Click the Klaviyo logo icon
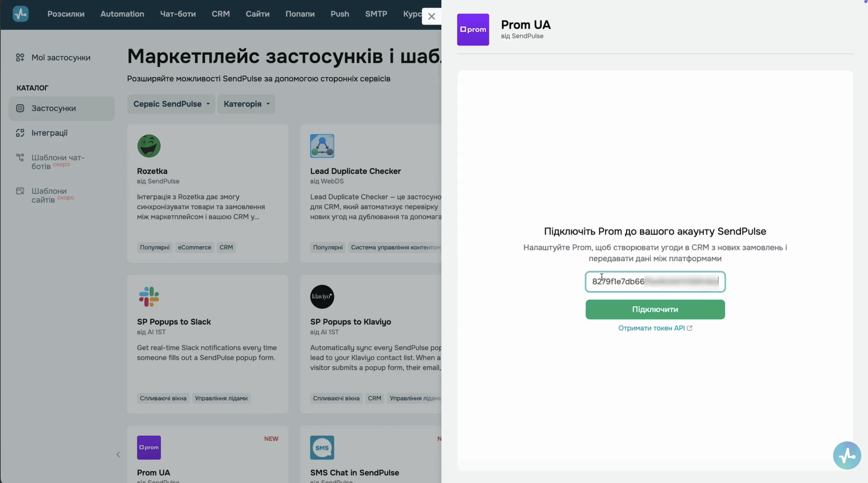868x483 pixels. [x=322, y=296]
